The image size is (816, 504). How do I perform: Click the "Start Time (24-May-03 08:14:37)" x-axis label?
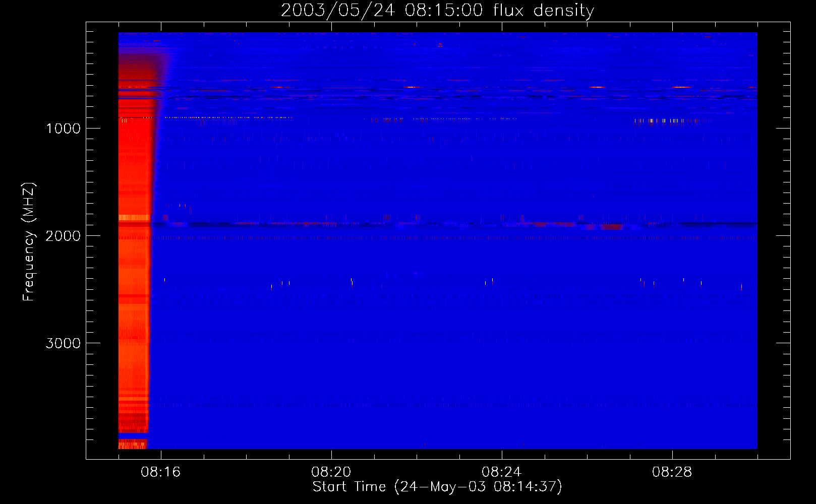point(437,487)
